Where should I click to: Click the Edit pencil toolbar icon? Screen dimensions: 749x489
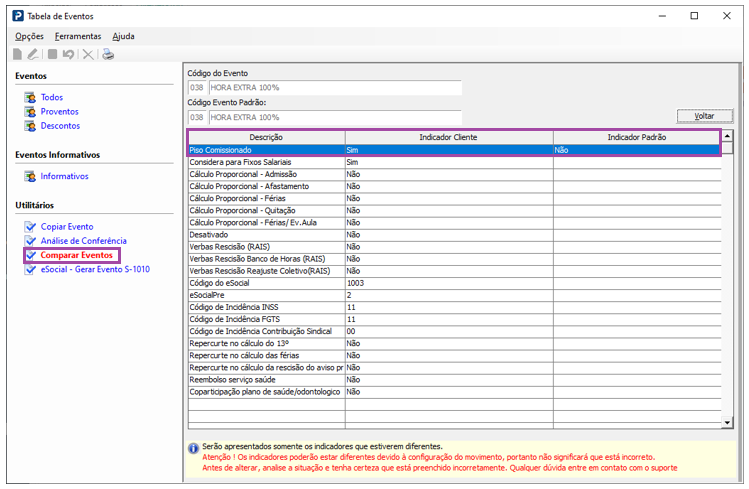point(32,54)
